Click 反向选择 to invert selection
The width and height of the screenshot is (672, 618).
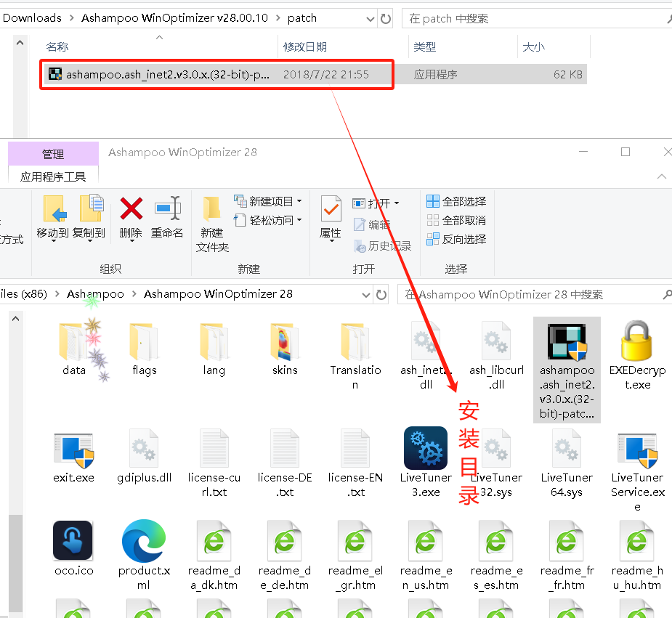click(x=456, y=240)
